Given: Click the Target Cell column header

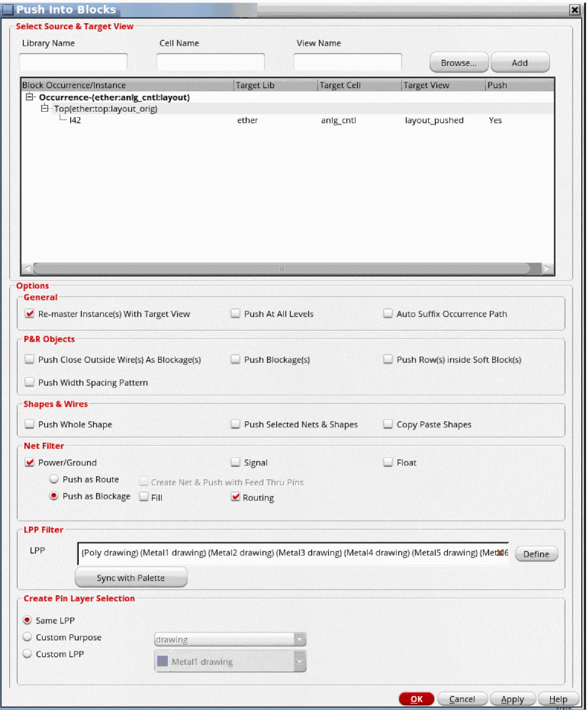Looking at the screenshot, I should tap(360, 85).
